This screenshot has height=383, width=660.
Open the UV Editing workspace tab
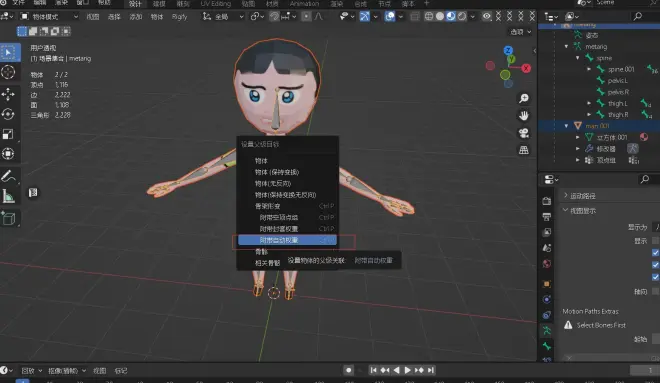[x=216, y=4]
